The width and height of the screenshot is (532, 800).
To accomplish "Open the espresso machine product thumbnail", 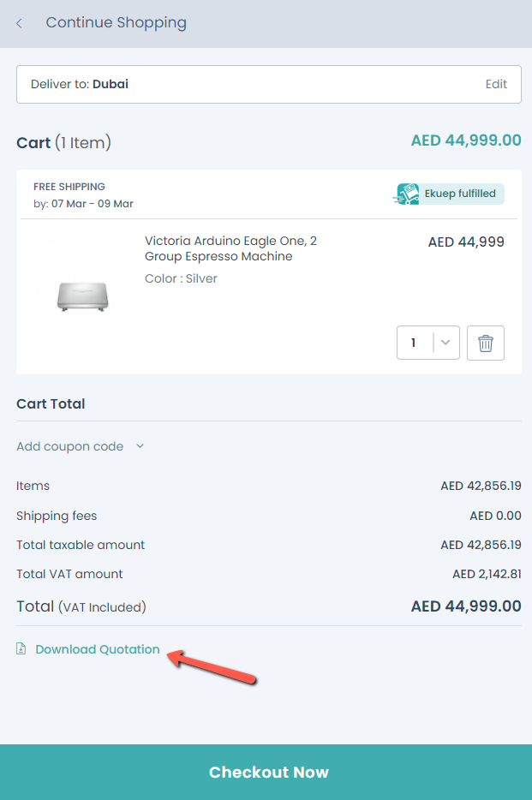I will coord(82,296).
